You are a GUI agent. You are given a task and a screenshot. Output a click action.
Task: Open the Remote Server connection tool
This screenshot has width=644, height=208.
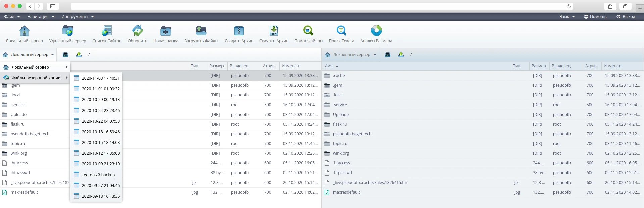pyautogui.click(x=67, y=31)
